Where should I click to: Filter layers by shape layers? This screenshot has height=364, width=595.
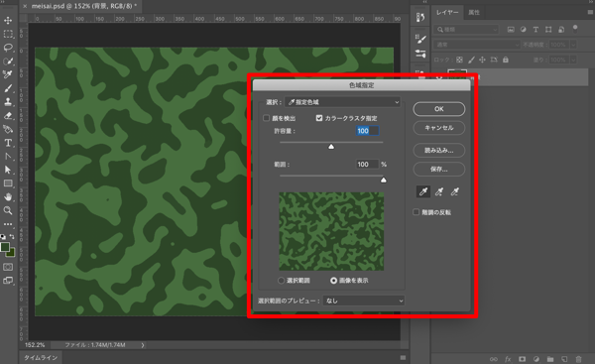coord(548,29)
